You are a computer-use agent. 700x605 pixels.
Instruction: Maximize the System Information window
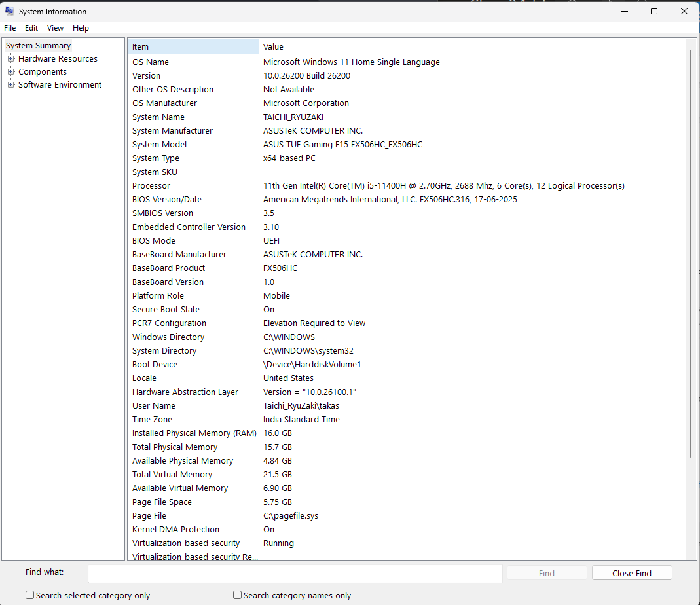tap(654, 11)
